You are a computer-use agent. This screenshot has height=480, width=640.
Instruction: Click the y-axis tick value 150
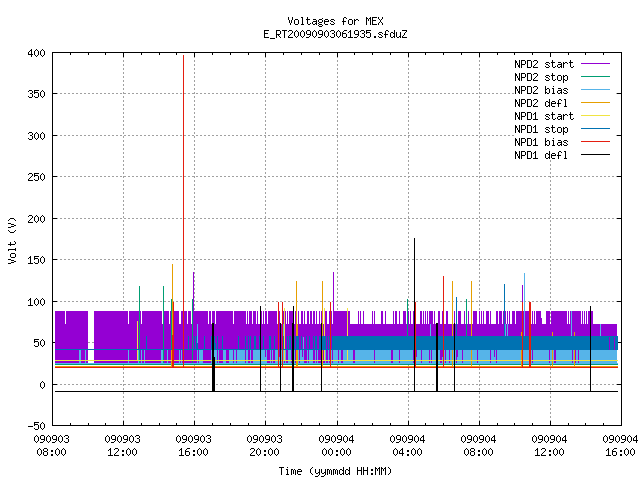click(36, 260)
